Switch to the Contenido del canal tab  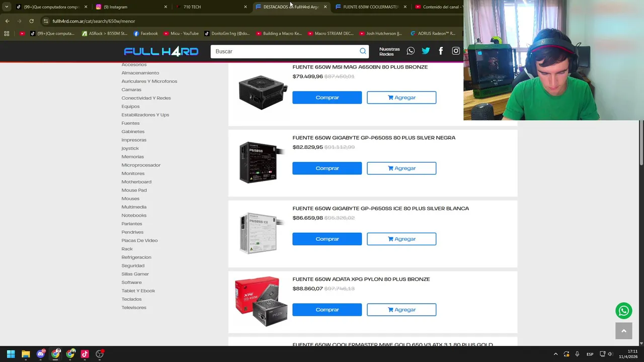click(438, 7)
